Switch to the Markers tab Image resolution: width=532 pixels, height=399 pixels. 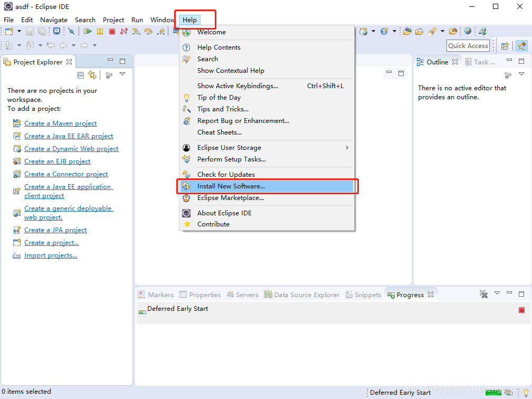[156, 295]
